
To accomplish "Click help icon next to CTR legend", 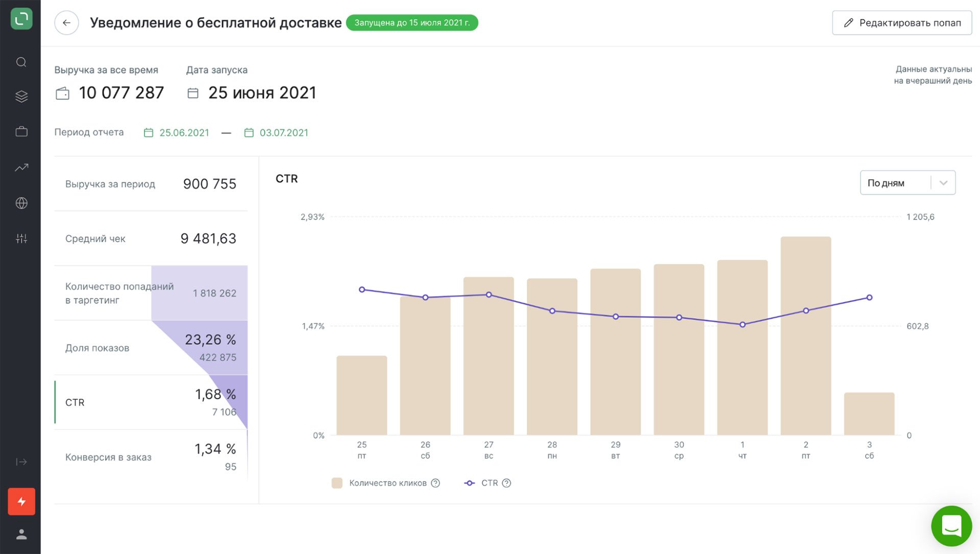I will coord(506,483).
